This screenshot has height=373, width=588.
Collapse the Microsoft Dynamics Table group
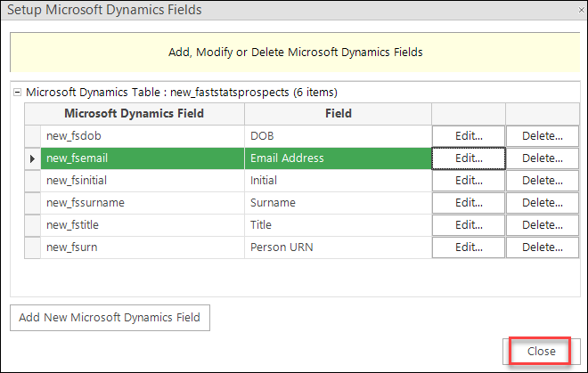[x=17, y=93]
